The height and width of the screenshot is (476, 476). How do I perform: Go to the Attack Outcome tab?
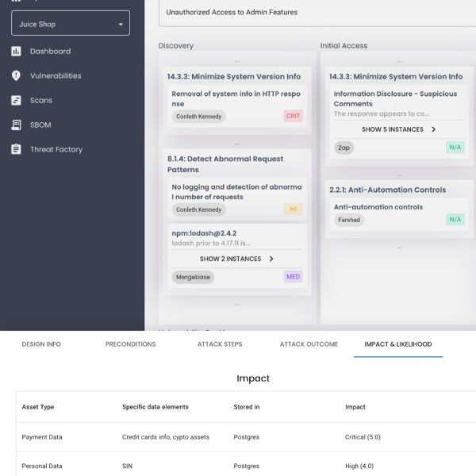(309, 344)
